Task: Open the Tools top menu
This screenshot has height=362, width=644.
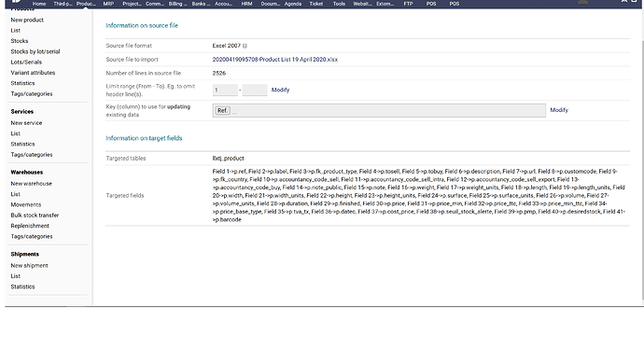Action: [339, 4]
